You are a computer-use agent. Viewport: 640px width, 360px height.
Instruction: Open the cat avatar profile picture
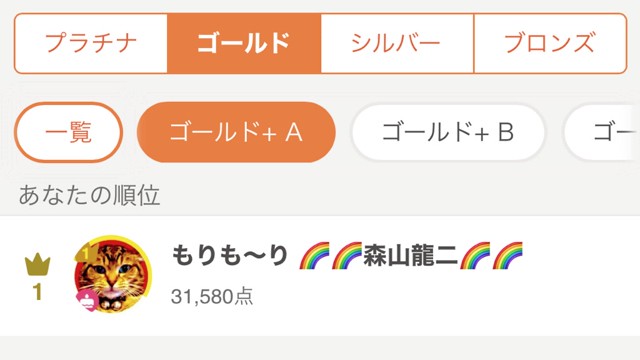pos(113,274)
